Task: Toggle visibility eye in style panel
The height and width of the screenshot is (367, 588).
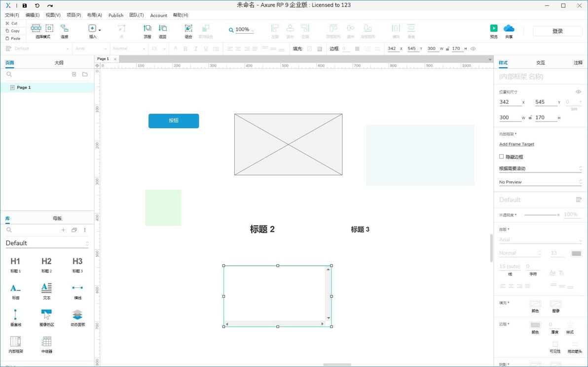Action: [578, 92]
